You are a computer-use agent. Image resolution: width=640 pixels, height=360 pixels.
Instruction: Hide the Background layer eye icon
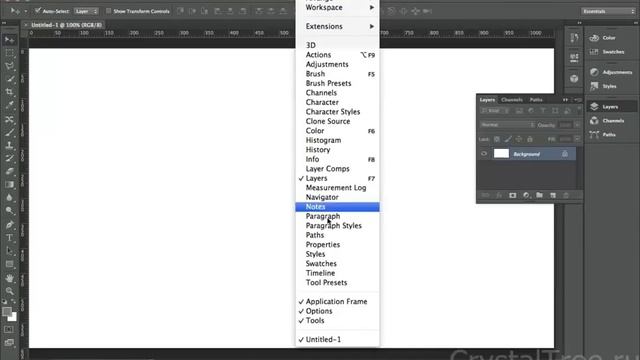tap(484, 154)
